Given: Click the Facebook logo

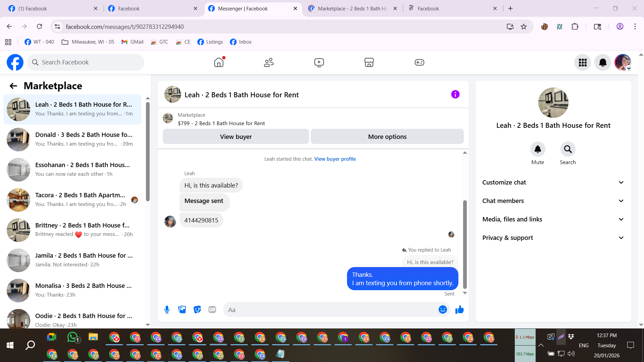Looking at the screenshot, I should (x=15, y=62).
